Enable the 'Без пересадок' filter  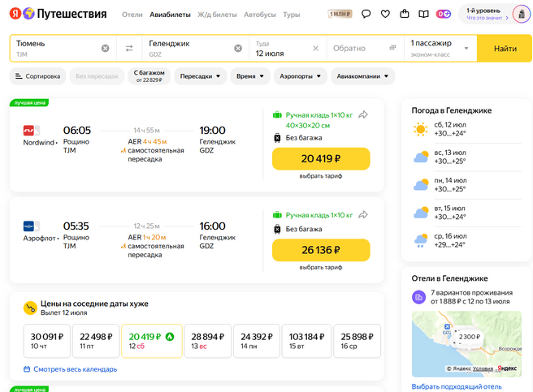[97, 76]
